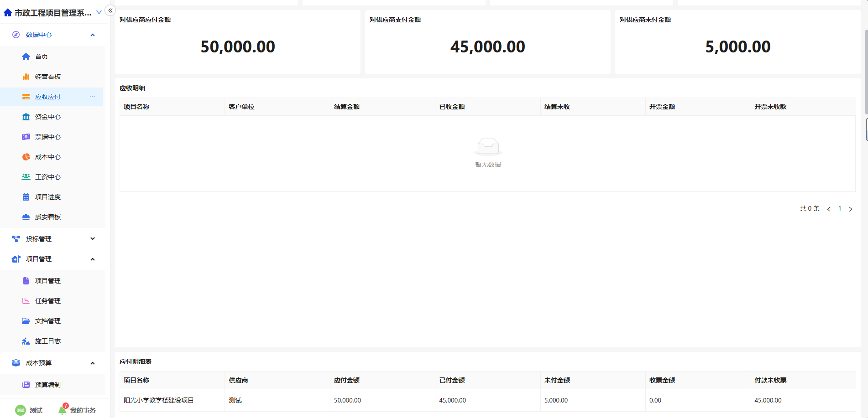Click the 资金中心 bank icon
This screenshot has height=418, width=868.
(x=26, y=117)
